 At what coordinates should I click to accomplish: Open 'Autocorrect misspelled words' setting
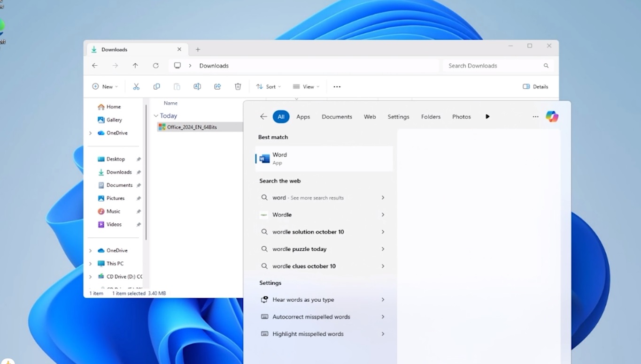point(311,317)
